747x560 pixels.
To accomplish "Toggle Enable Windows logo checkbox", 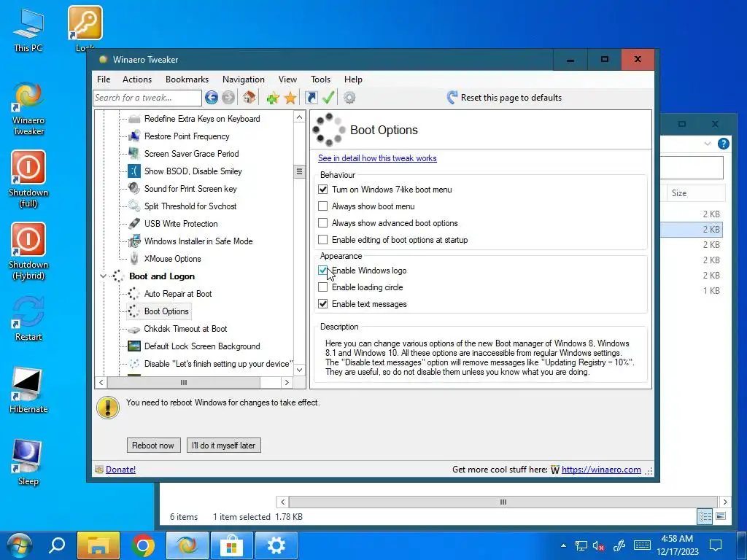I will coord(323,271).
